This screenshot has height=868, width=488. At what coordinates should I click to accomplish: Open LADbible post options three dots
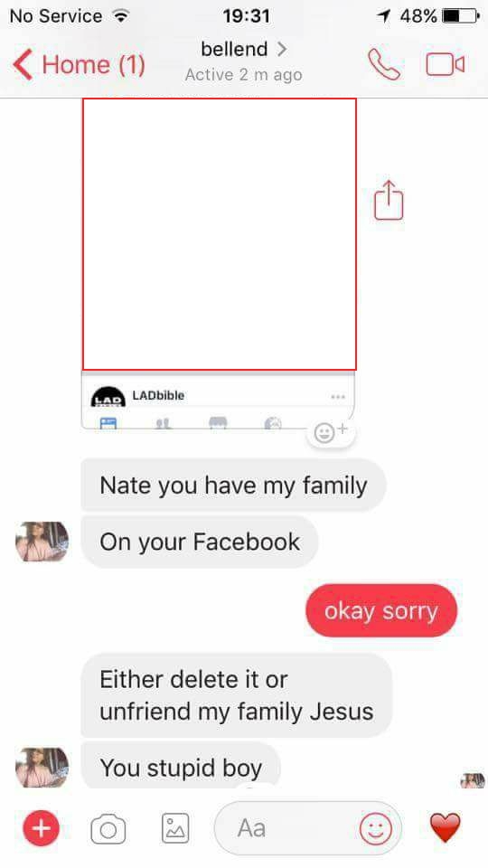[337, 397]
